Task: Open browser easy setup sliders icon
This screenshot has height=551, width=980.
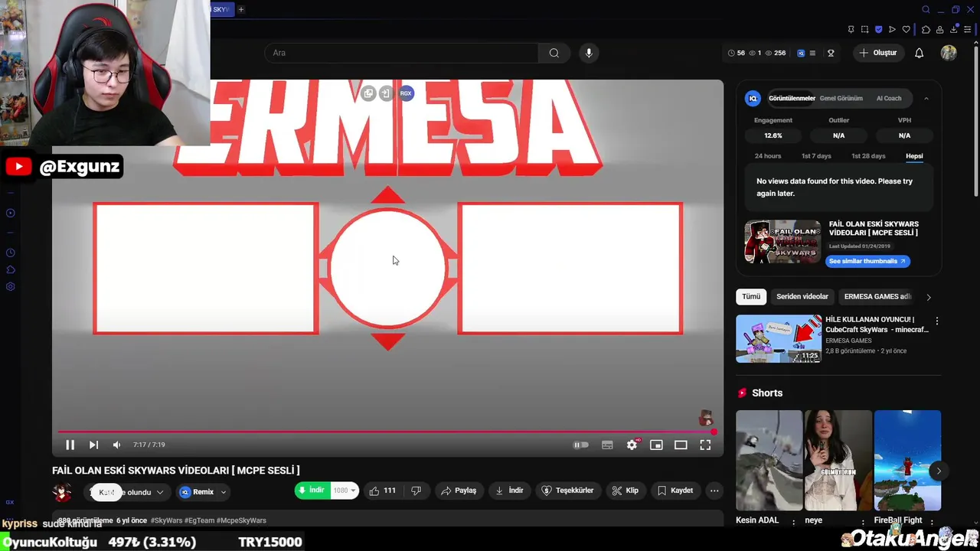Action: [x=967, y=29]
